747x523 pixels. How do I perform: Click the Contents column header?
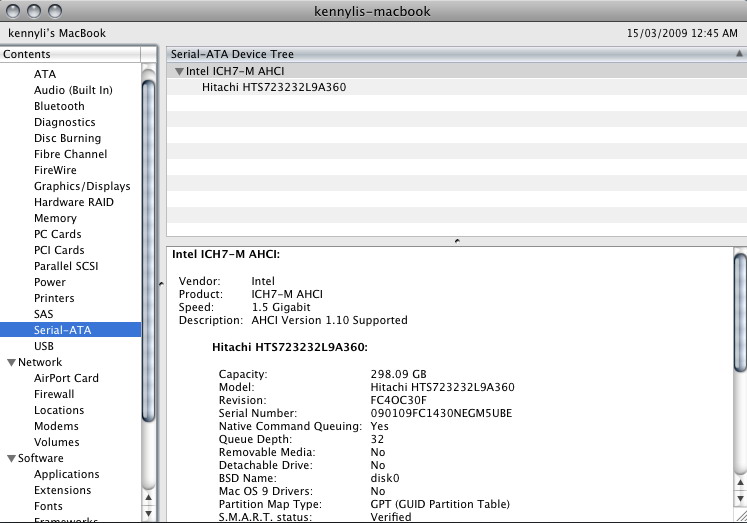point(71,54)
